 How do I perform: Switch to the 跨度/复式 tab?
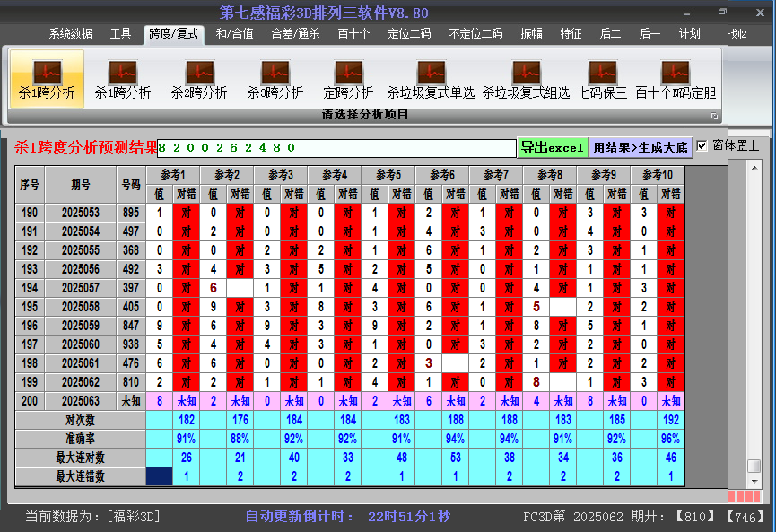pos(173,34)
